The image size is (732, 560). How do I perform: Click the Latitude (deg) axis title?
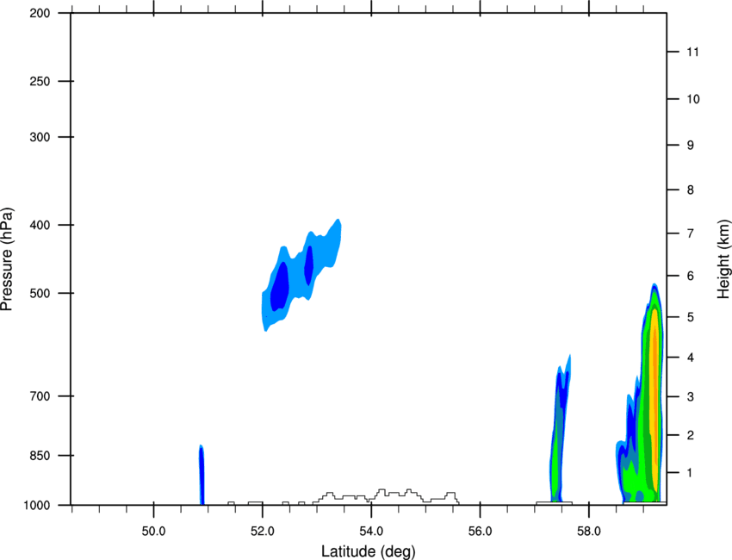pyautogui.click(x=369, y=551)
